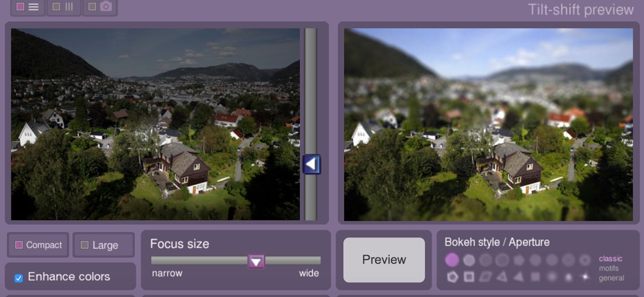Image resolution: width=644 pixels, height=297 pixels.
Task: Select the star sparkle bokeh shape
Action: (585, 277)
